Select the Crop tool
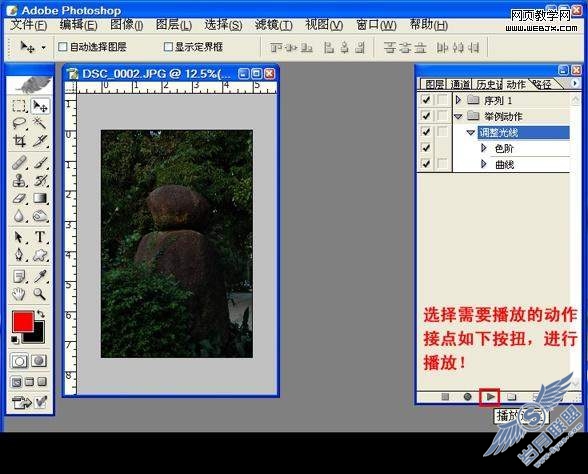Viewport: 588px width, 474px height. 19,141
